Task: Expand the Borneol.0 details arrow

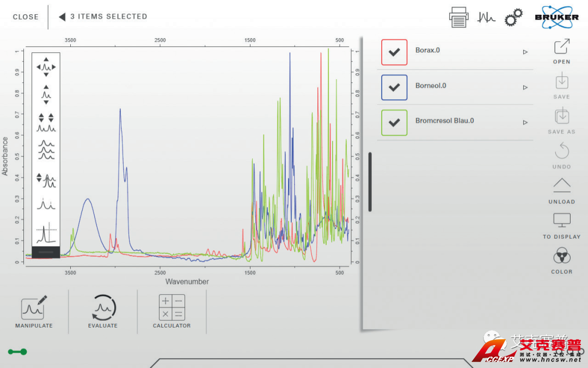Action: point(525,87)
